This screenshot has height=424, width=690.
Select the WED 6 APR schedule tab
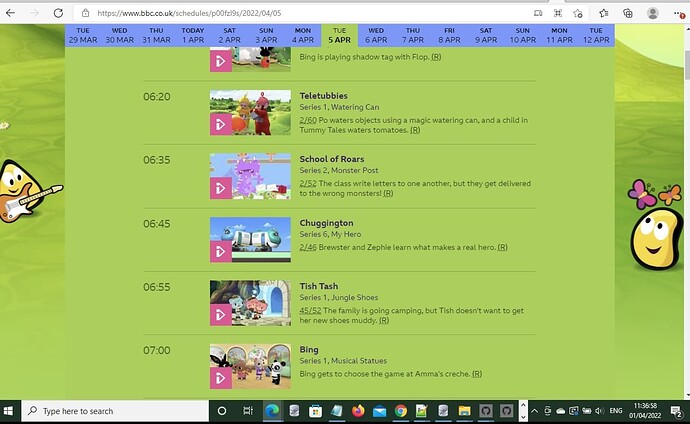pyautogui.click(x=376, y=35)
